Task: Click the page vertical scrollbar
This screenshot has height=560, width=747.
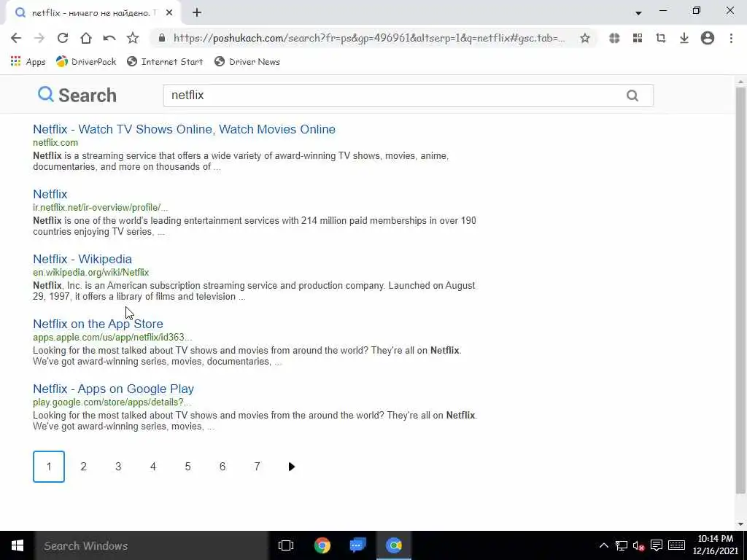Action: tap(740, 290)
